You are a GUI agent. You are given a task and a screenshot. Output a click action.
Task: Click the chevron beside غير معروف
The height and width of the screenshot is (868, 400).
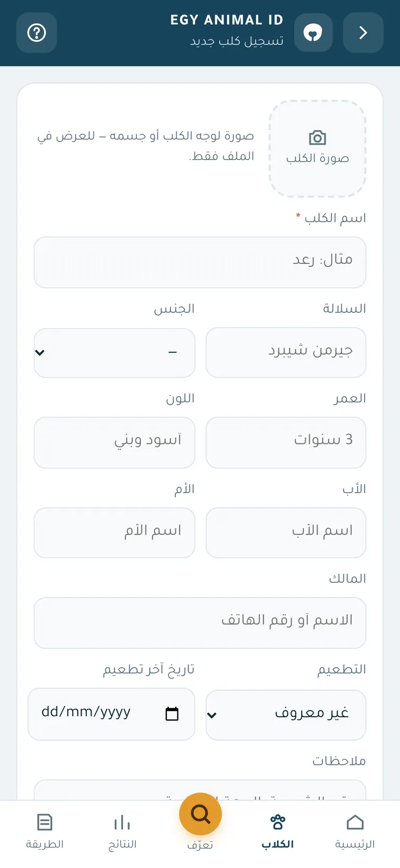tap(212, 715)
